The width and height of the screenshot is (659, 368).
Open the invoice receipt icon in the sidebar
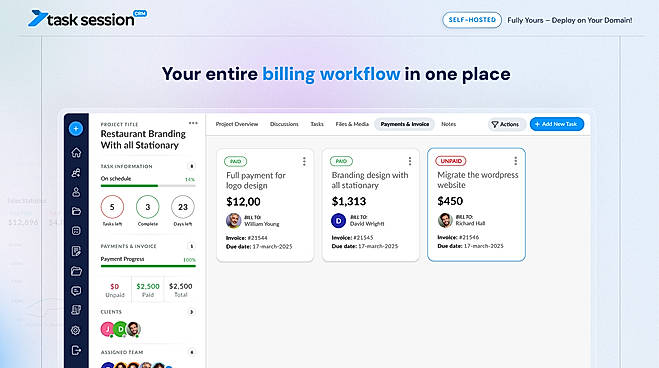pos(76,310)
